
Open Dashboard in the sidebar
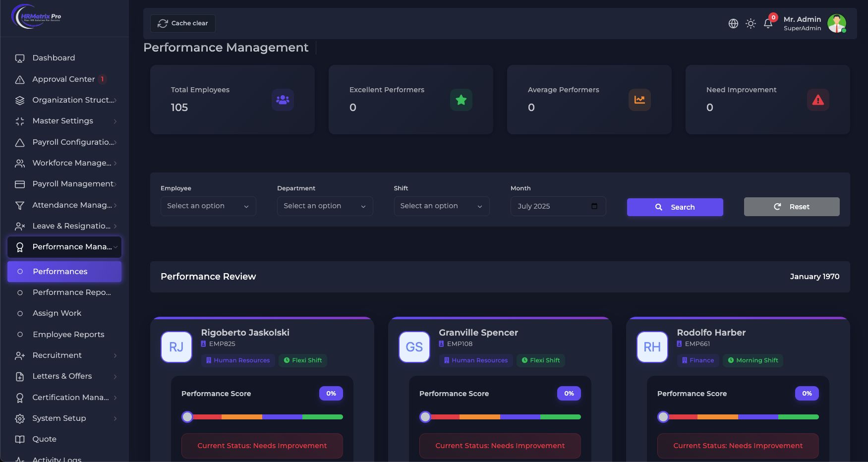(x=54, y=58)
